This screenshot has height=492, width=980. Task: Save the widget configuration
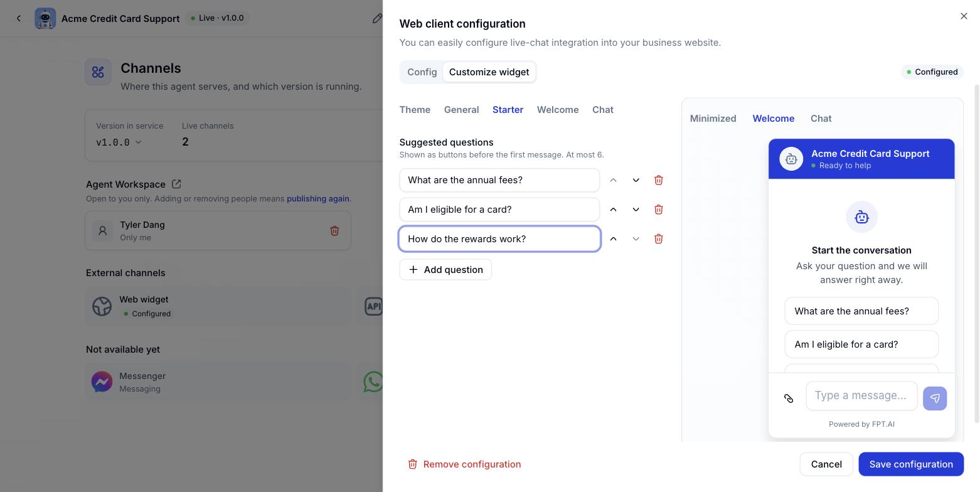[x=911, y=464]
